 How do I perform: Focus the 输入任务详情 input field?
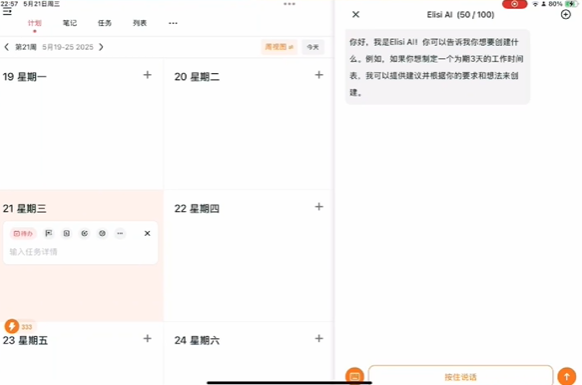pyautogui.click(x=80, y=252)
